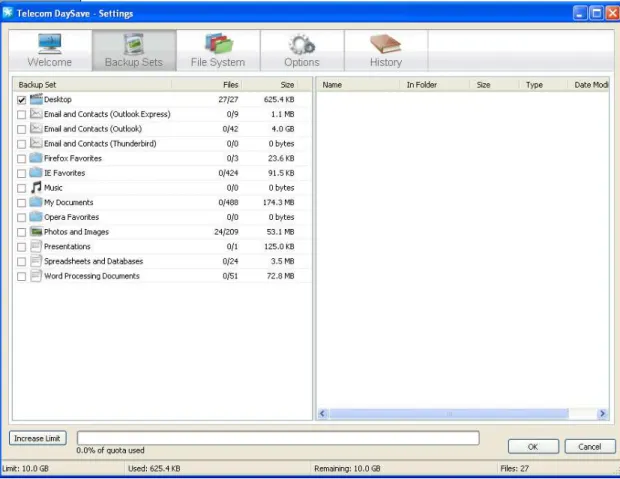This screenshot has width=620, height=479.
Task: Tick the IE Favorites checkbox
Action: click(21, 174)
